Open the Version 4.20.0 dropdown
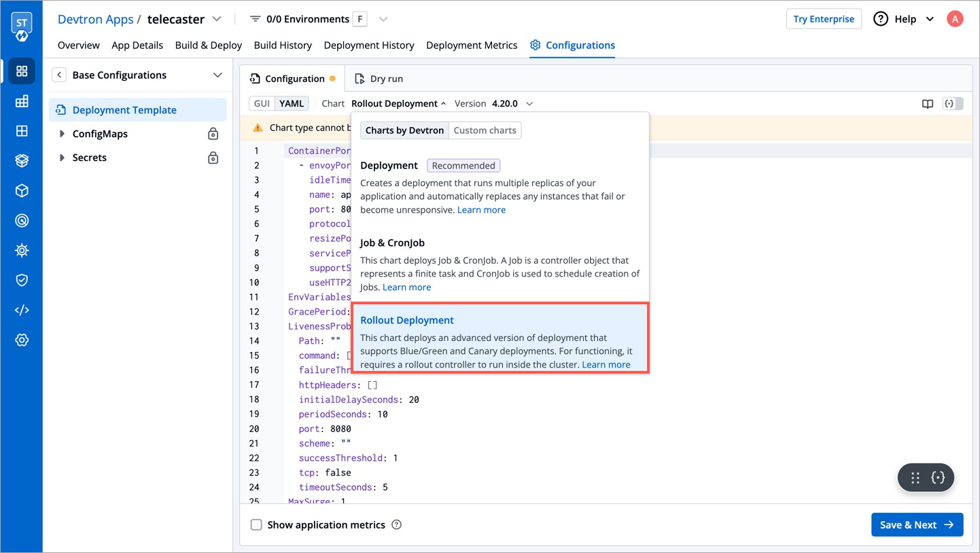The image size is (980, 553). 529,104
